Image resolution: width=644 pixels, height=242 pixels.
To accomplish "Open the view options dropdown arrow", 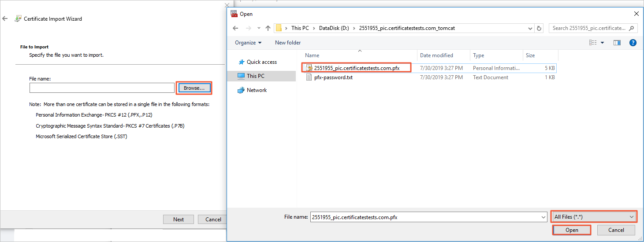I will pos(603,43).
